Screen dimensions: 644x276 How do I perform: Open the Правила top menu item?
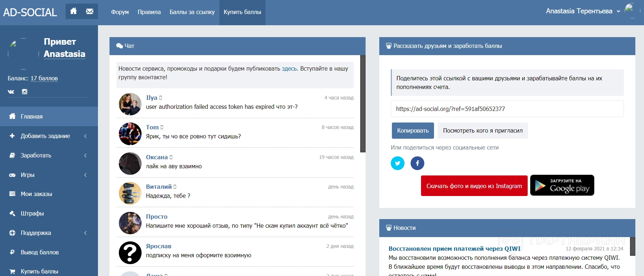point(149,12)
